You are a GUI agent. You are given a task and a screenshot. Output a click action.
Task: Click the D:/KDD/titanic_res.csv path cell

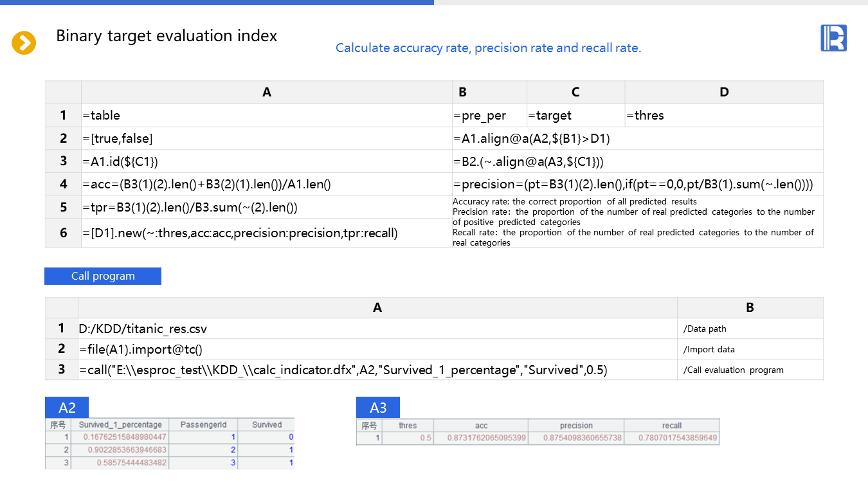pos(377,329)
